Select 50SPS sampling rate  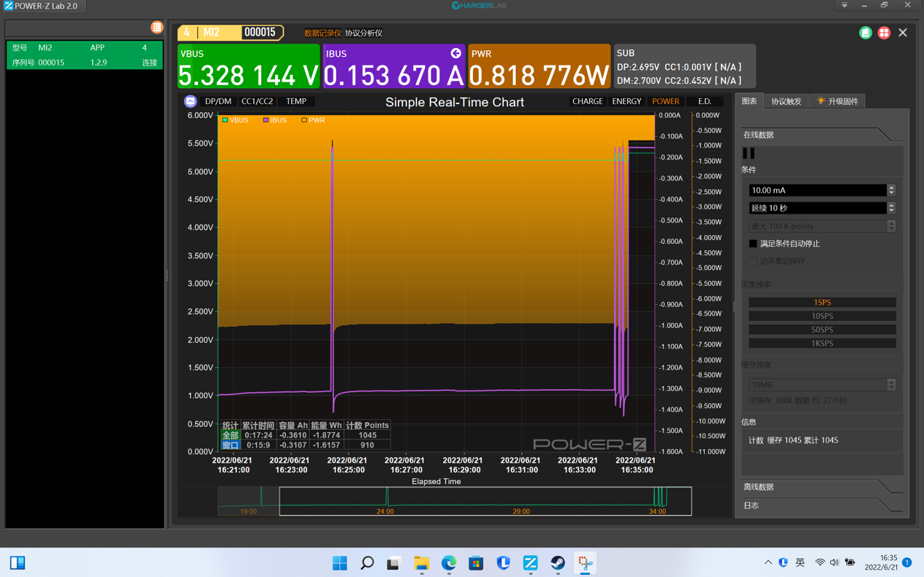coord(822,330)
